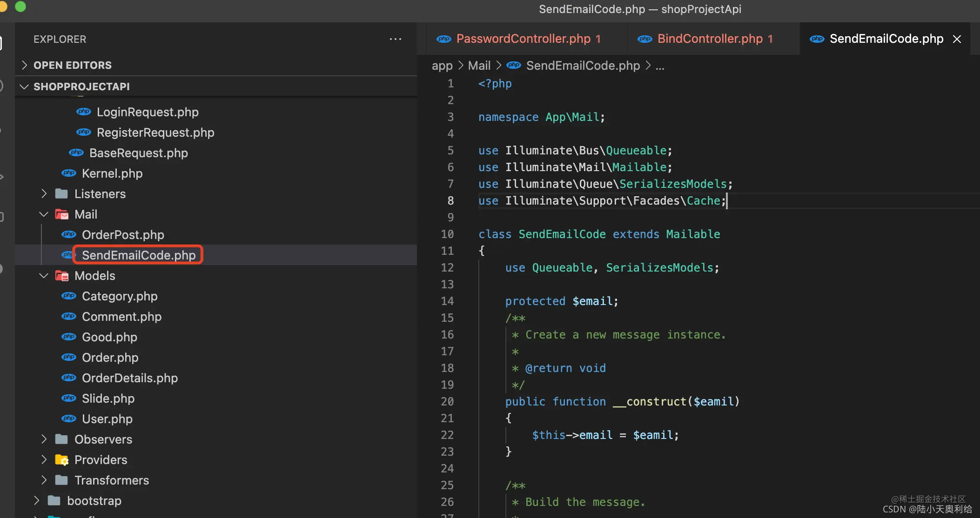Screen dimensions: 980x518
Task: Click PHP icon in the breadcrumb
Action: [x=514, y=65]
